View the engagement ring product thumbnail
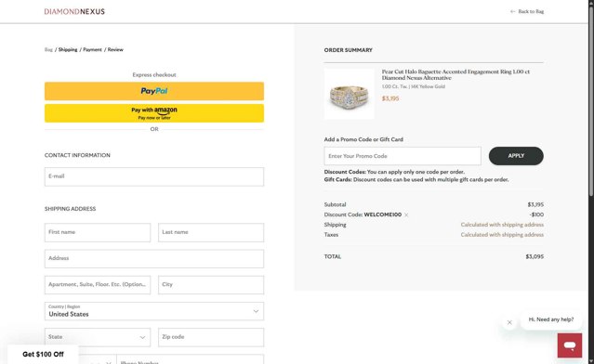The image size is (594, 364). click(349, 94)
